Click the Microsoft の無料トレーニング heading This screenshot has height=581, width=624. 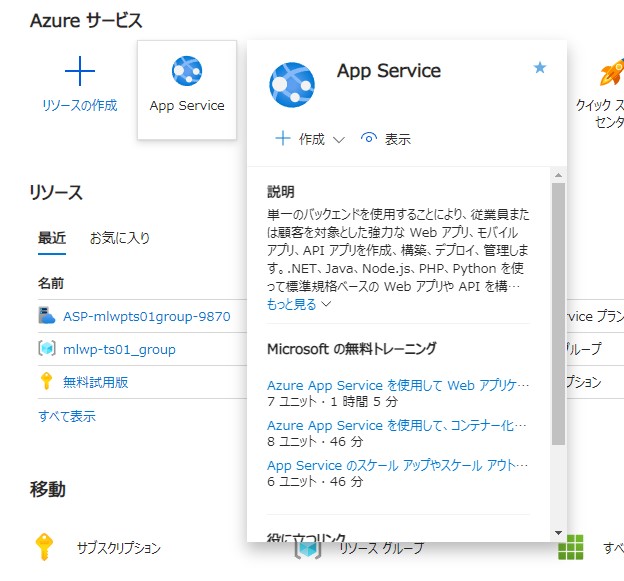352,349
